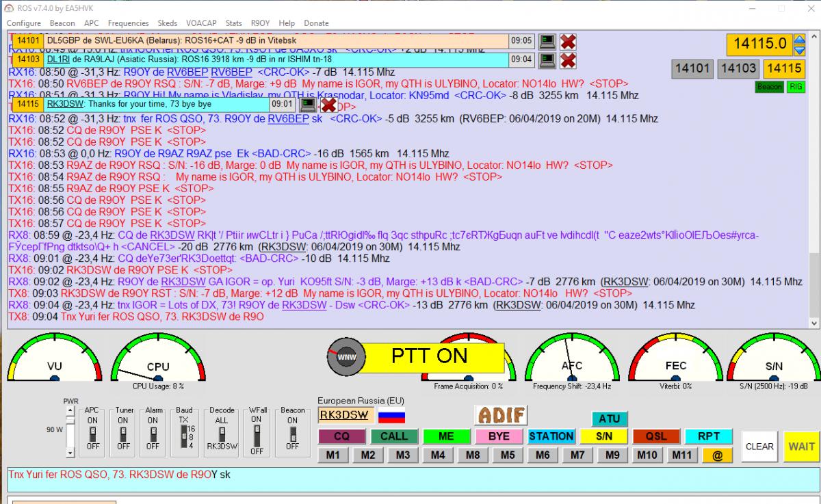Click the RK3DSW callsign input field
The image size is (821, 504).
click(x=346, y=415)
